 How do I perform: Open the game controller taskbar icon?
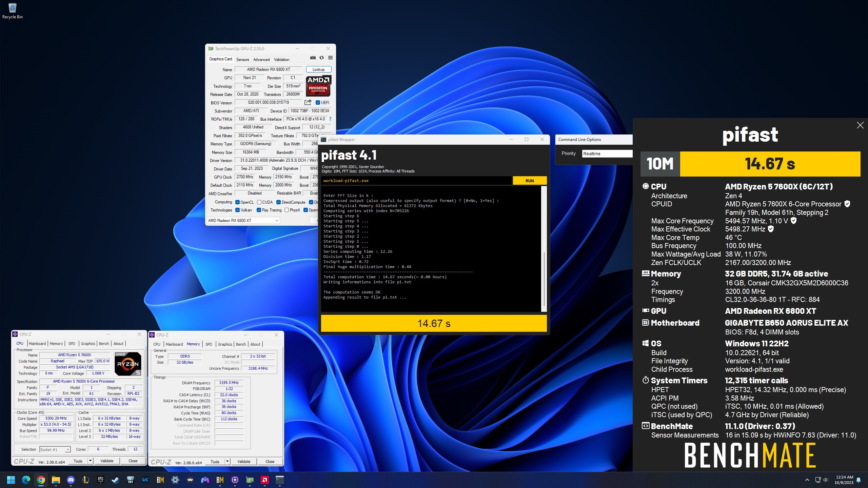tap(205, 480)
